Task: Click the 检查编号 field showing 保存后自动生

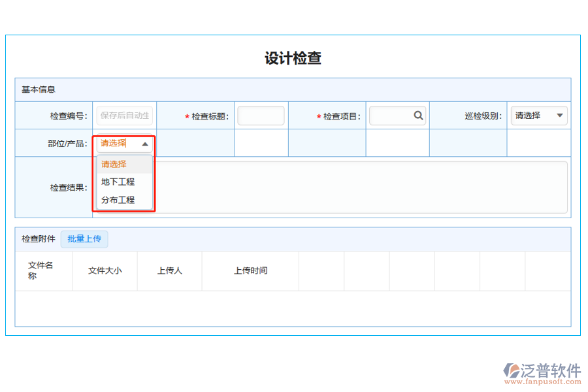Action: [x=123, y=115]
